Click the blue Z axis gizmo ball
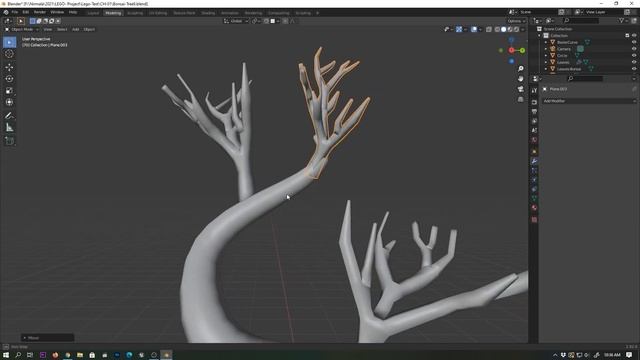 point(511,40)
